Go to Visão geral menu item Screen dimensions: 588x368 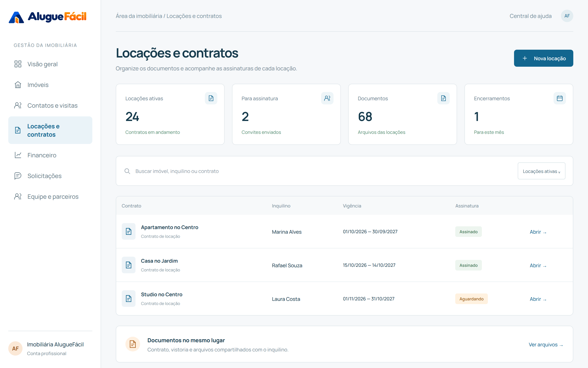(50, 64)
